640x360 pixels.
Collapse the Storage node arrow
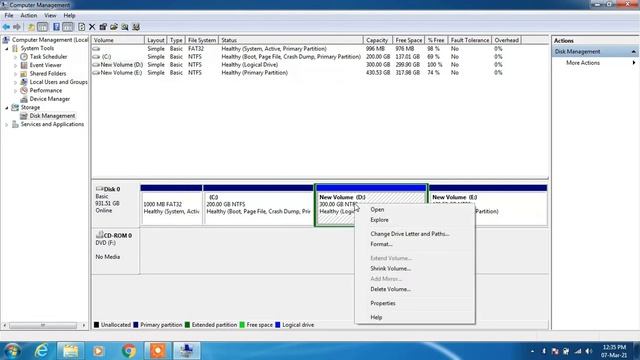[x=7, y=108]
